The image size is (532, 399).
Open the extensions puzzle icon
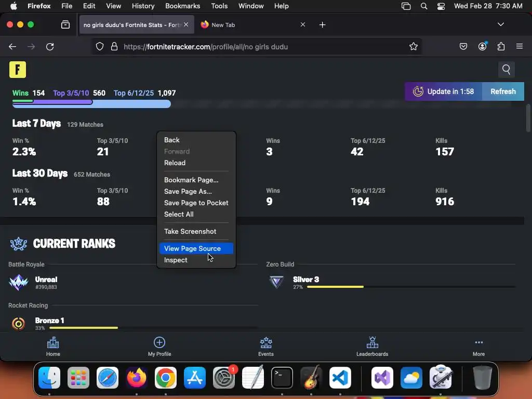point(501,46)
